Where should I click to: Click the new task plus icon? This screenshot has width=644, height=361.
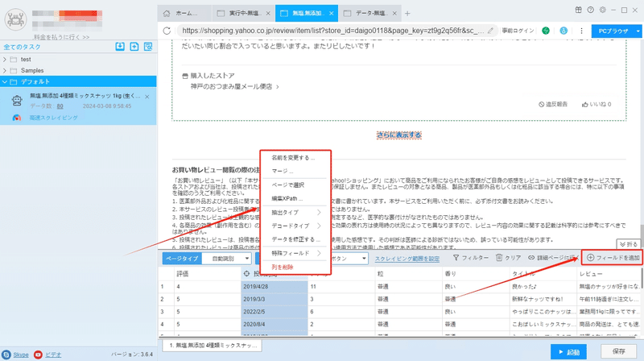pos(134,47)
